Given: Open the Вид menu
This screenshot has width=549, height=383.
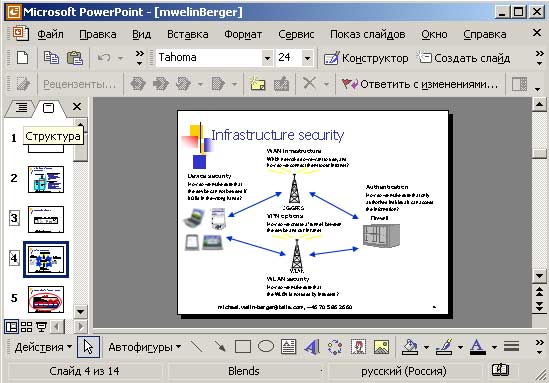Looking at the screenshot, I should click(141, 34).
